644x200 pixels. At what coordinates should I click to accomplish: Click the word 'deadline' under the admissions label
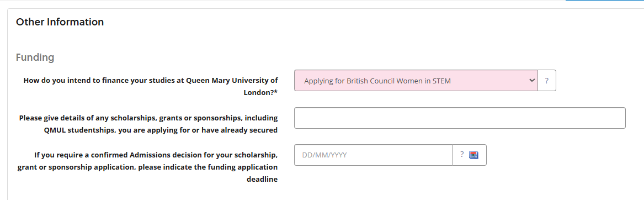click(262, 180)
